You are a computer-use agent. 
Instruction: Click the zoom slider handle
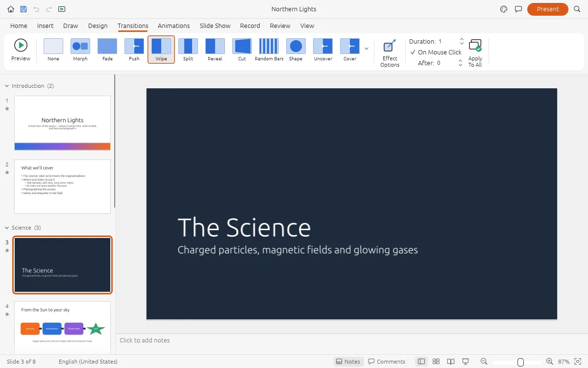521,362
